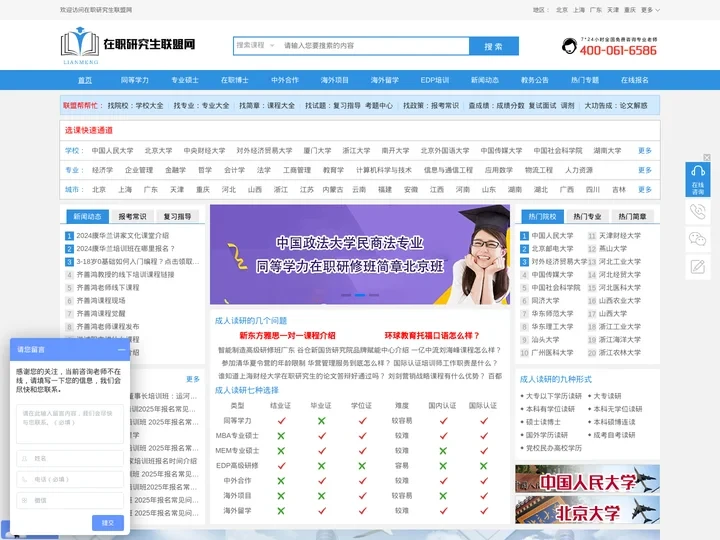Screen dimensions: 720x540
Task: Click the 电话 phone input field
Action: coord(70,479)
